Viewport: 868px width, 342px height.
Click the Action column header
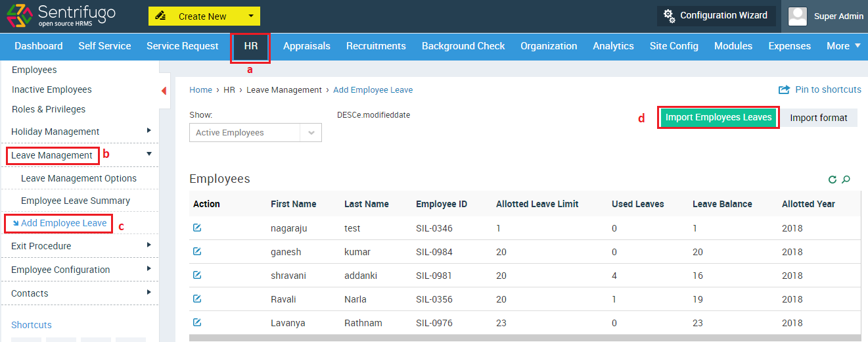click(206, 204)
